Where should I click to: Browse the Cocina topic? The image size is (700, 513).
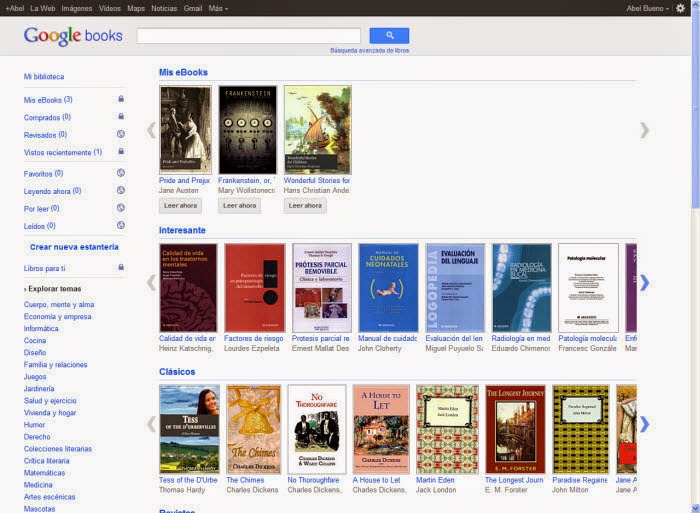click(35, 341)
